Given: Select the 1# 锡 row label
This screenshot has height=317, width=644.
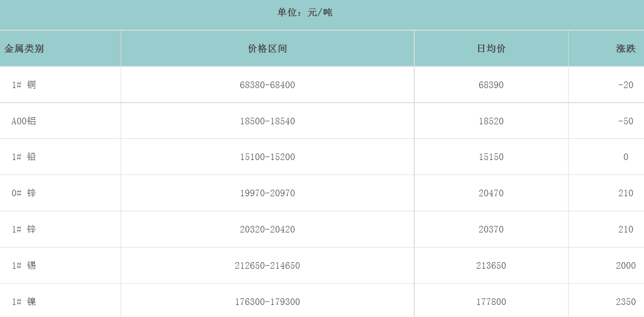Looking at the screenshot, I should click(x=24, y=266).
